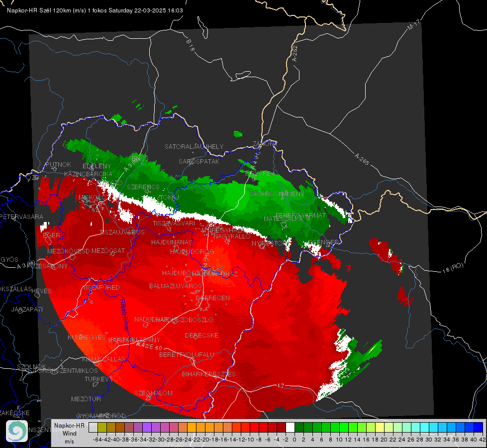Pick the deep blue swatch above 42
487x448 pixels.
tap(479, 428)
